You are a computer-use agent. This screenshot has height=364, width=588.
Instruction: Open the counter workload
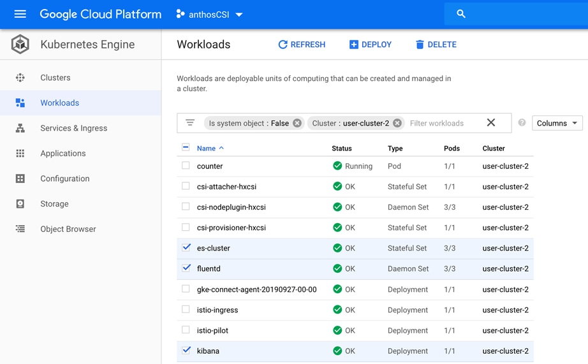(210, 166)
